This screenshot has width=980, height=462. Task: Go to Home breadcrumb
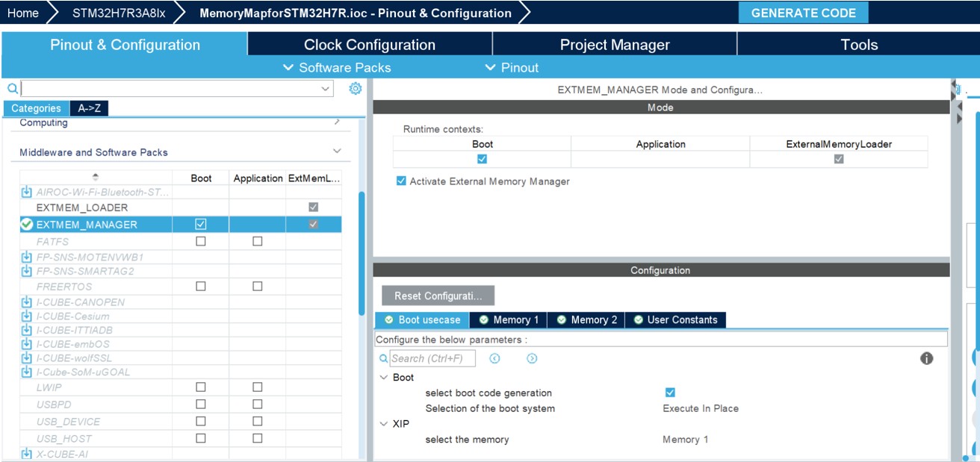[x=22, y=13]
